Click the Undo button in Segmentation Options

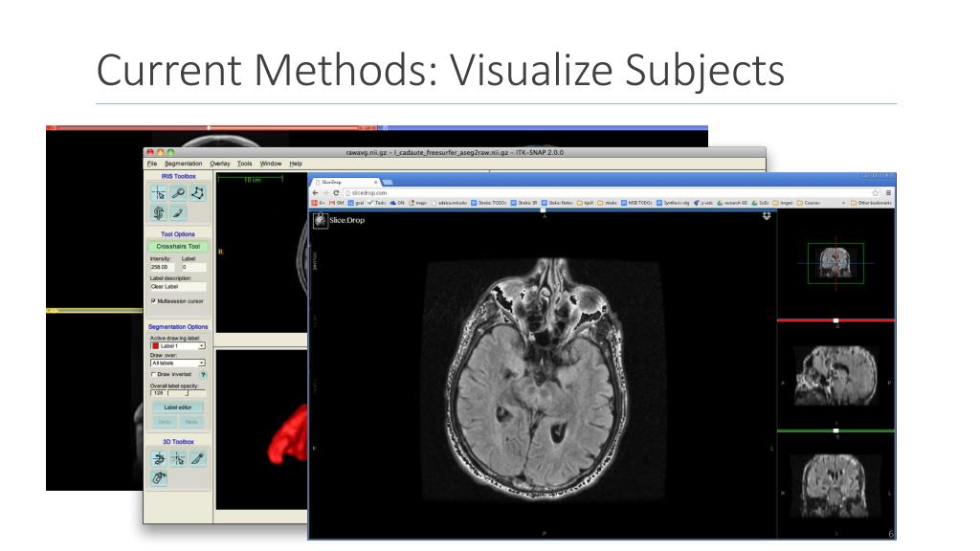165,422
